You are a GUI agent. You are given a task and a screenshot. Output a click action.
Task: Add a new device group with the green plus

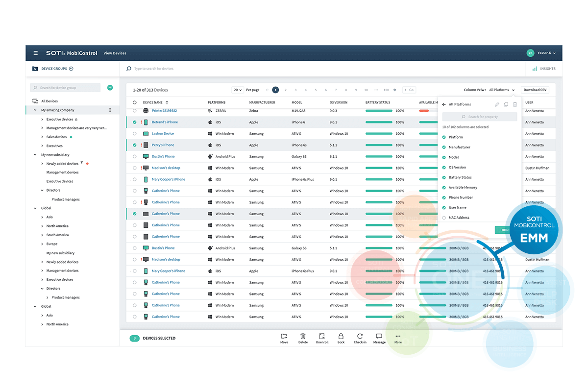110,88
